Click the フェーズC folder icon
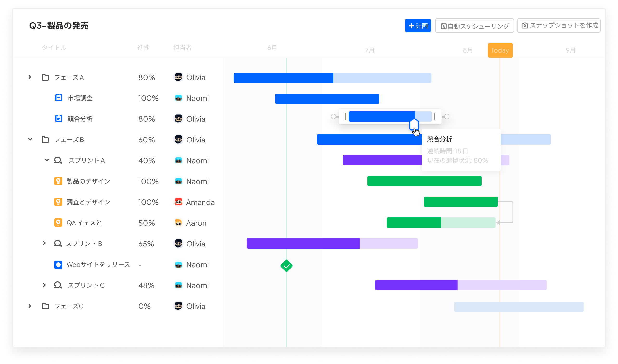Screen dimensions: 618x364 pyautogui.click(x=45, y=306)
